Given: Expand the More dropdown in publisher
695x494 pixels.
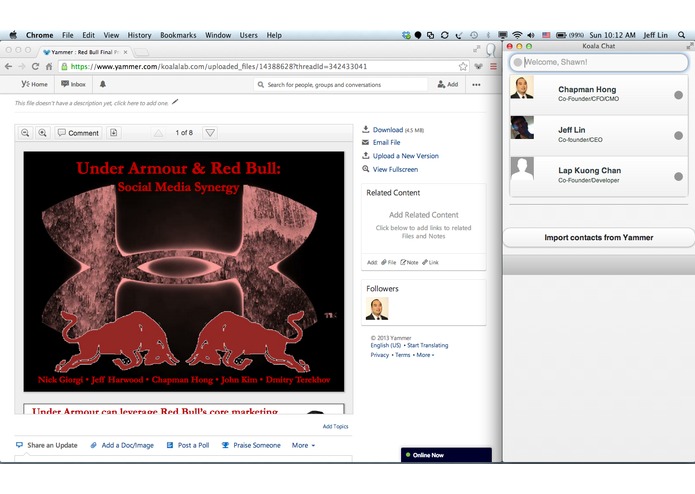Looking at the screenshot, I should (x=304, y=445).
